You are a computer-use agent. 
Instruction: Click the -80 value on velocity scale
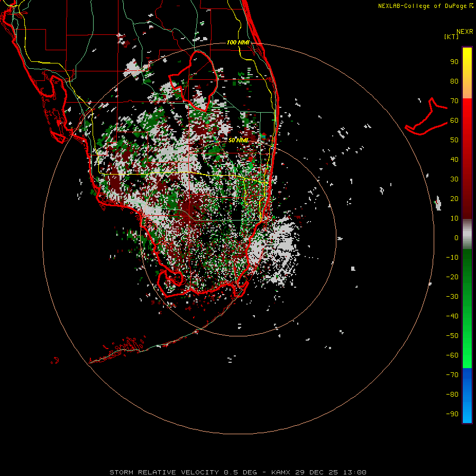point(452,395)
